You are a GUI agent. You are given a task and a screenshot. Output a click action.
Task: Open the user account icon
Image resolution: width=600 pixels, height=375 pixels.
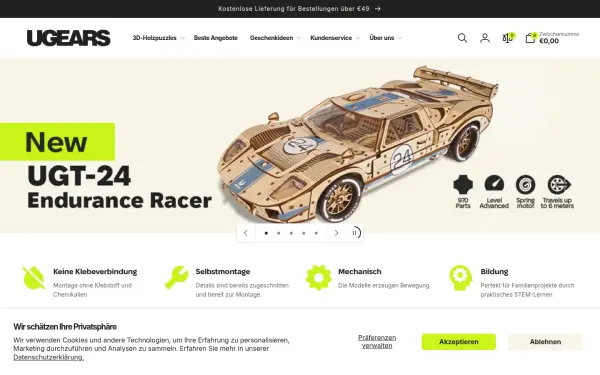coord(485,38)
